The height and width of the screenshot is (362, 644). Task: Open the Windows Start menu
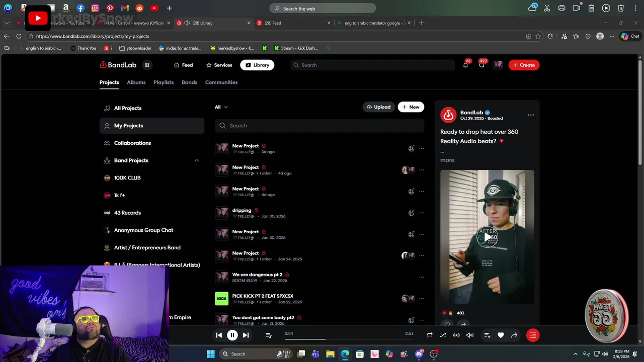click(210, 354)
